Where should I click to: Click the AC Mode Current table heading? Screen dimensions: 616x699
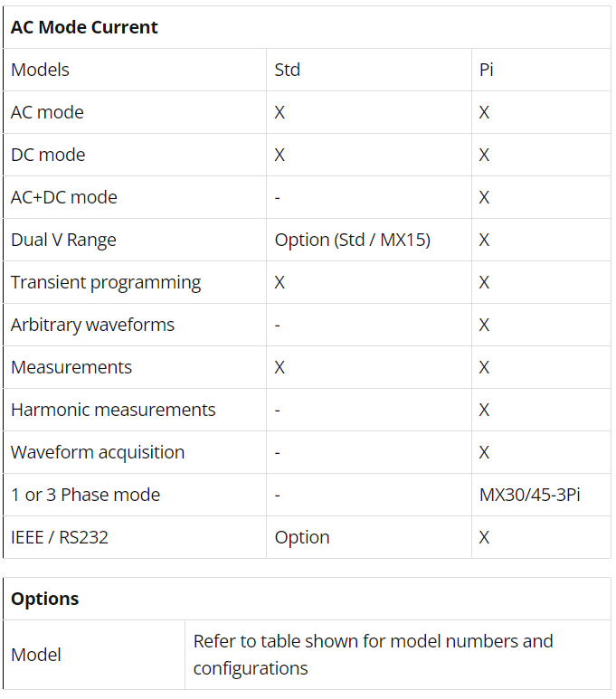[x=84, y=28]
